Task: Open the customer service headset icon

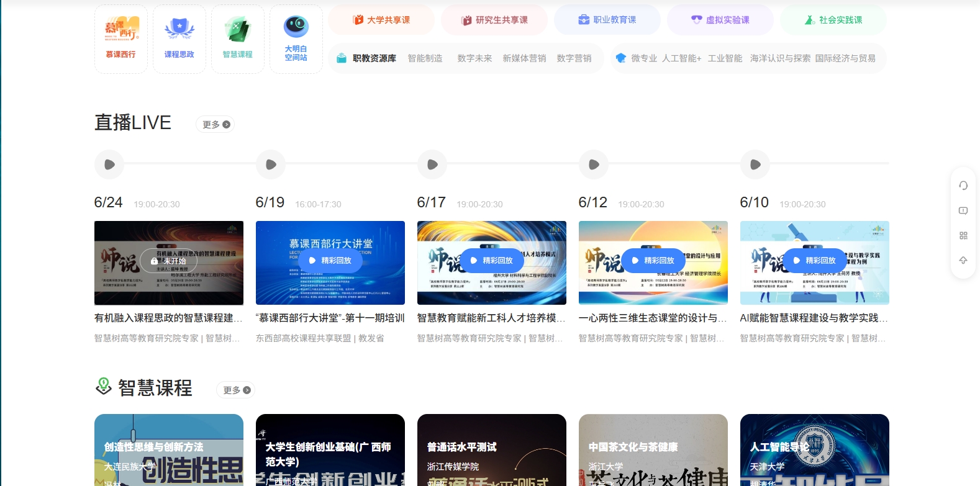Action: pos(963,186)
